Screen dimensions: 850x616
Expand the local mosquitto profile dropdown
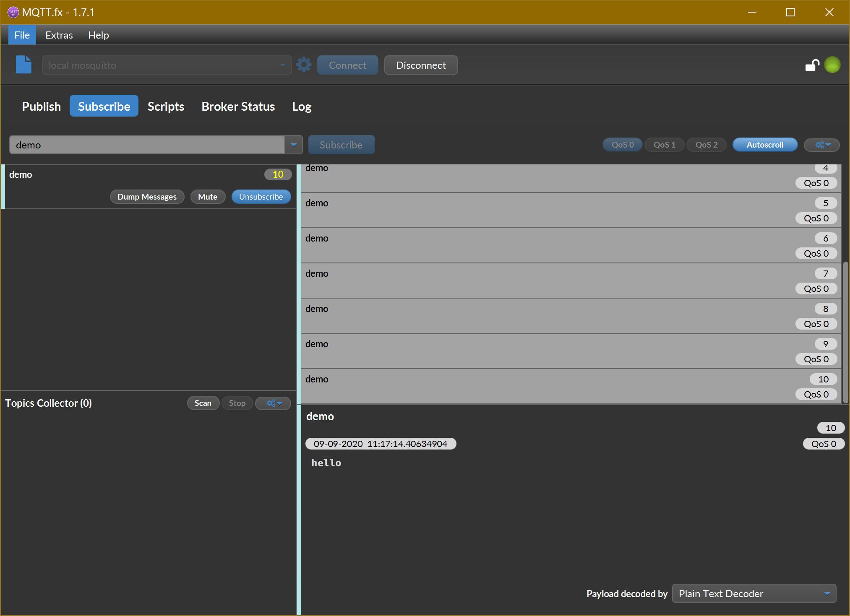click(x=282, y=65)
